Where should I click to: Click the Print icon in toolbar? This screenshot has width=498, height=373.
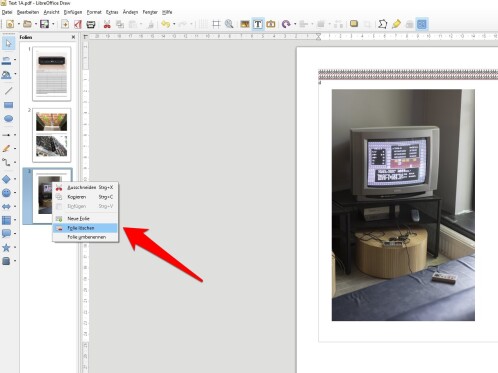[x=91, y=24]
